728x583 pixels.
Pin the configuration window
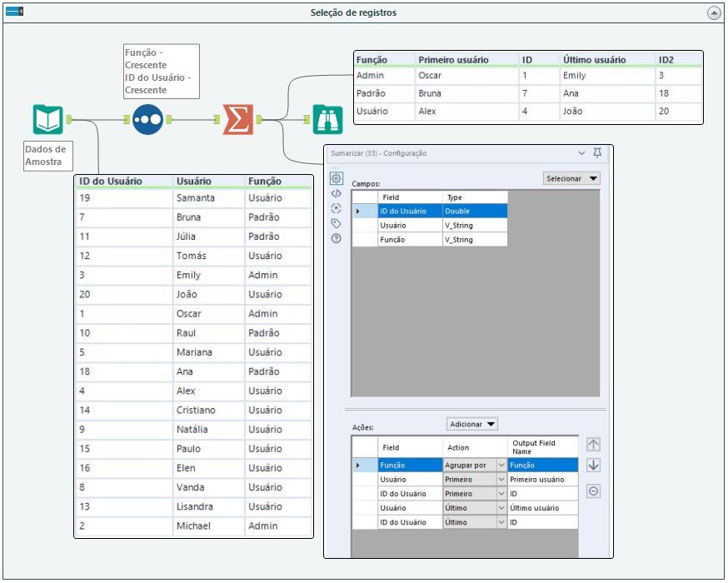(x=596, y=153)
